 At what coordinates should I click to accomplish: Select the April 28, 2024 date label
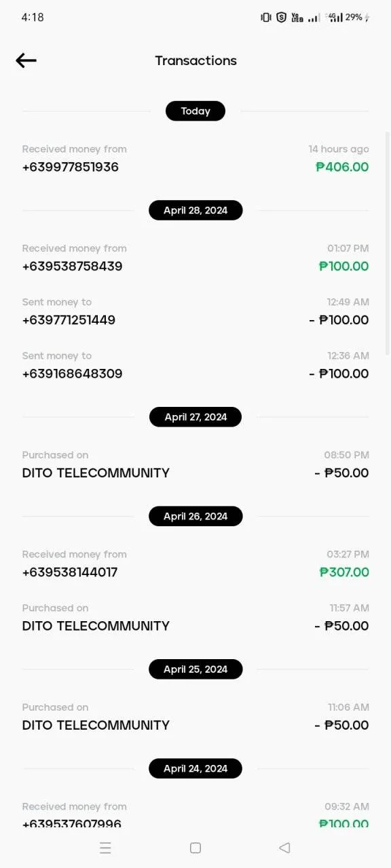(195, 210)
